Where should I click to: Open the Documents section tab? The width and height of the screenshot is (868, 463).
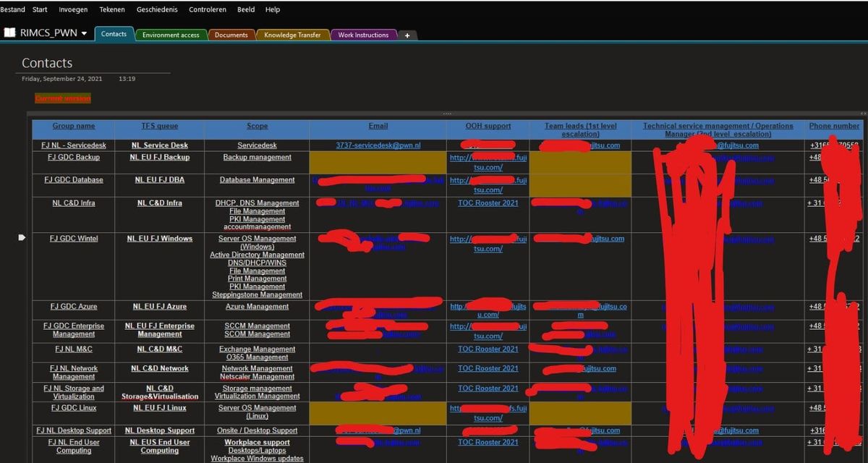[231, 34]
